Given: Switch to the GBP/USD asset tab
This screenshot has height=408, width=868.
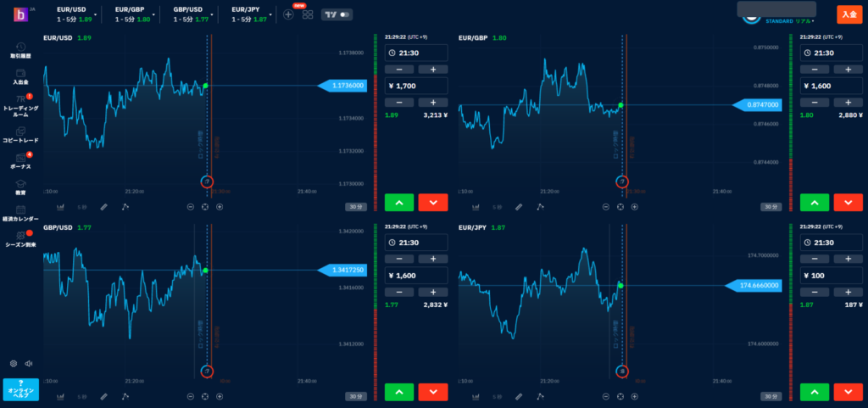Looking at the screenshot, I should point(190,14).
